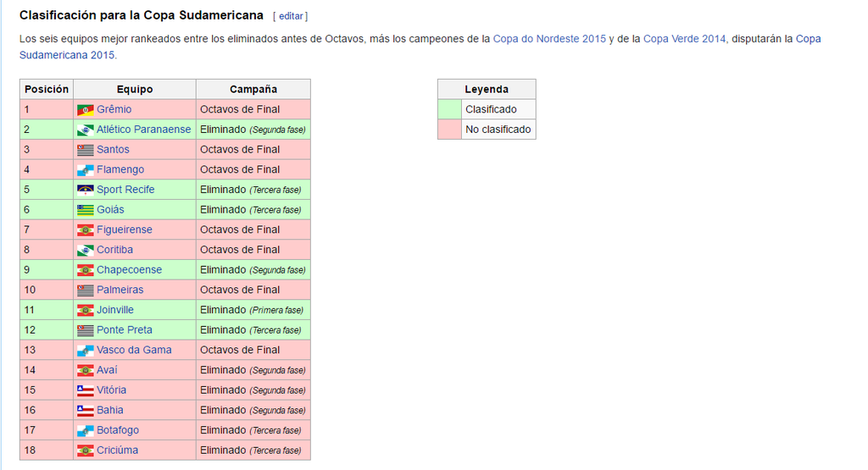This screenshot has height=470, width=868.
Task: Click Grêmio's 'Octavos de Final' cell
Action: pyautogui.click(x=253, y=109)
